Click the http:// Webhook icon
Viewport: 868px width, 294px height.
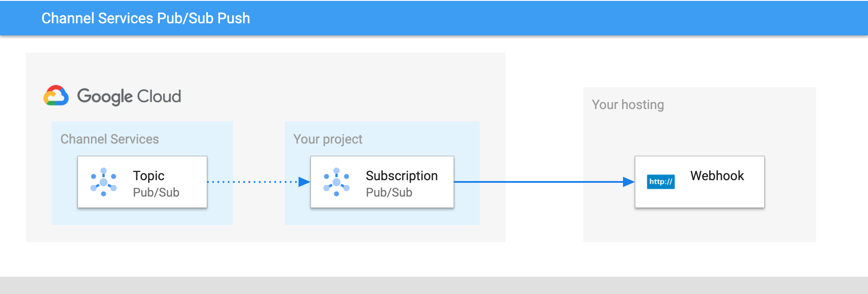(x=660, y=181)
